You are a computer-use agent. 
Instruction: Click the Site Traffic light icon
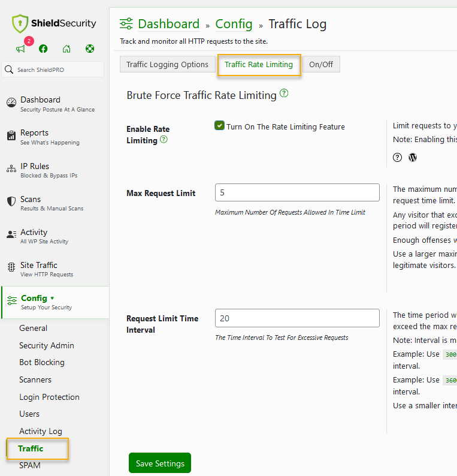[11, 267]
